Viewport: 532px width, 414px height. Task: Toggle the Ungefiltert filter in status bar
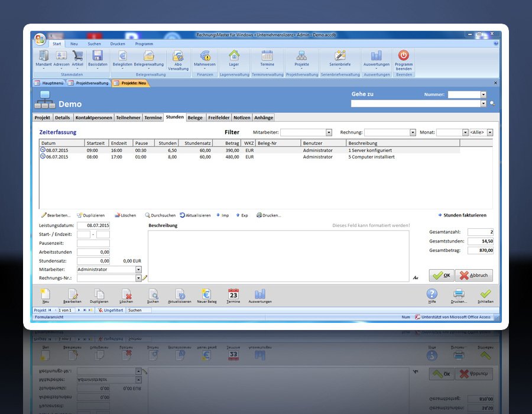111,310
